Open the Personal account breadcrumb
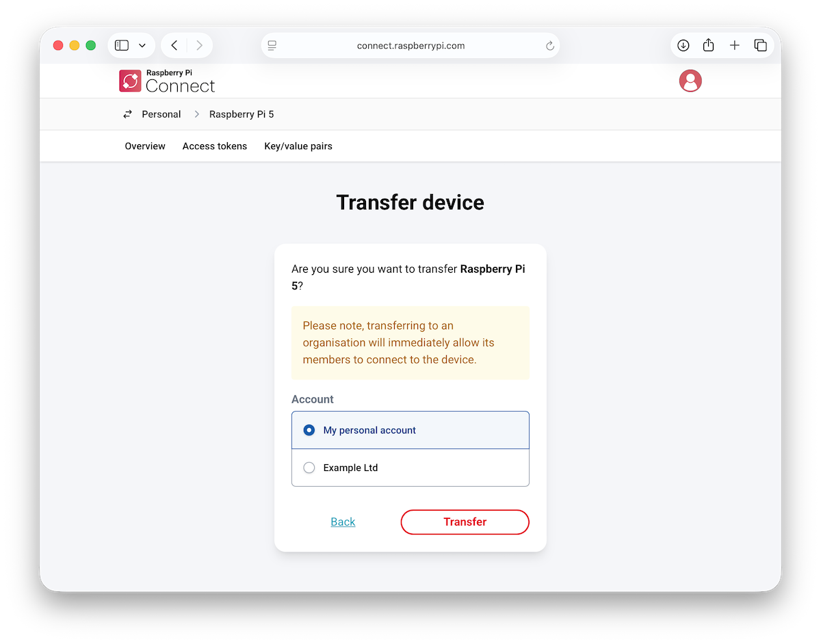 tap(161, 114)
